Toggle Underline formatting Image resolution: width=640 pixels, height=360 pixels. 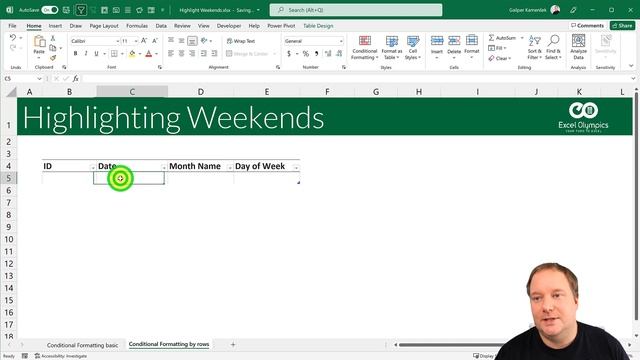tap(96, 53)
